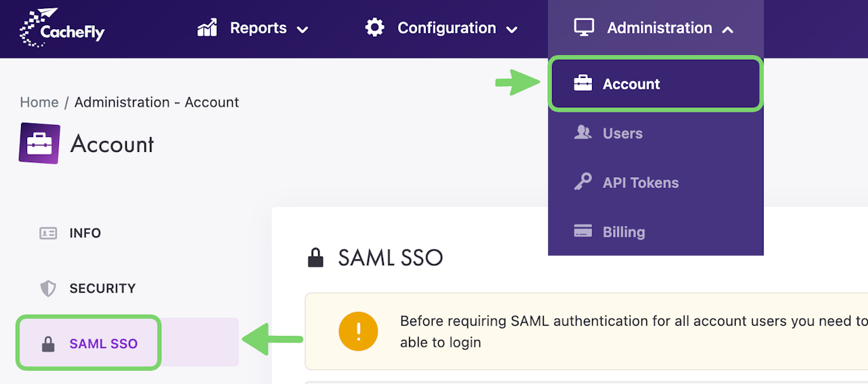The image size is (868, 384).
Task: Click the Users people icon
Action: pyautogui.click(x=583, y=134)
